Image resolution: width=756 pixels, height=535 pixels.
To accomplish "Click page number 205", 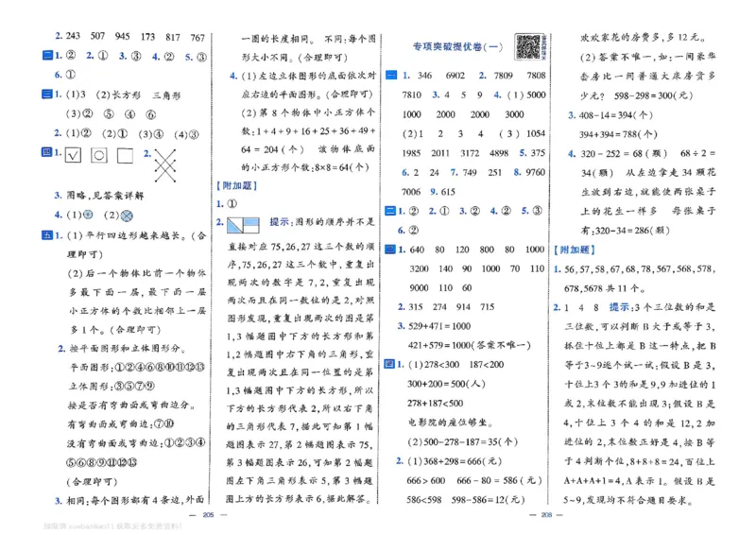I will 208,515.
